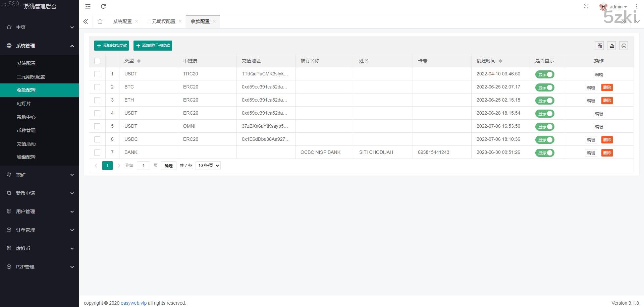The image size is (644, 307).
Task: Delete the USDC row entry
Action: (x=607, y=140)
